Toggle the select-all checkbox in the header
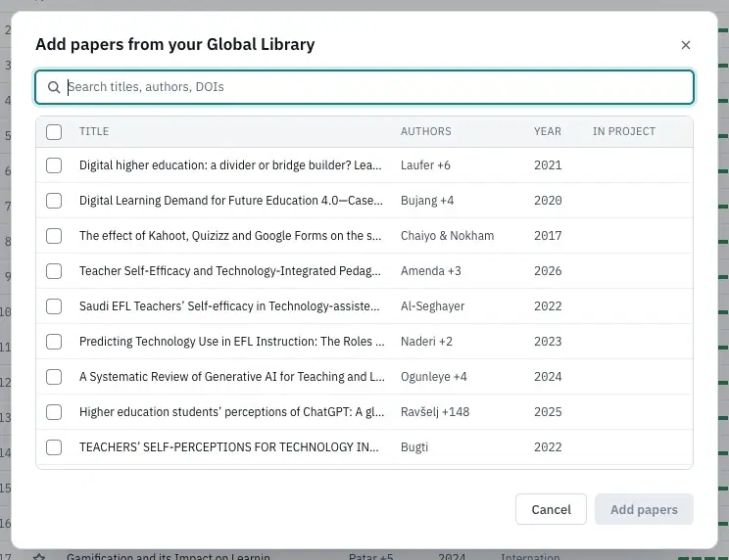This screenshot has height=560, width=729. point(54,132)
